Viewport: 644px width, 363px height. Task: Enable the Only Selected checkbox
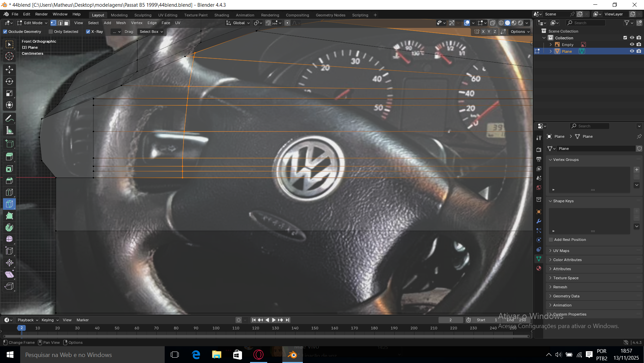click(x=51, y=32)
